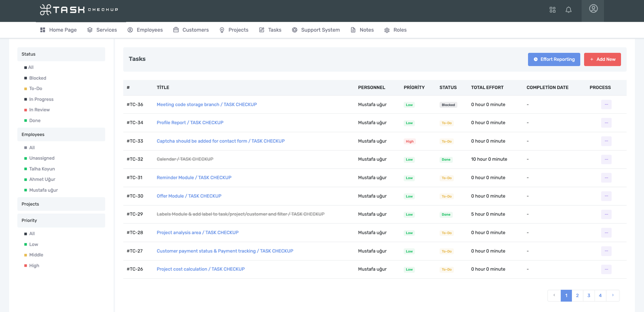Open process menu for #TC-26 row
The width and height of the screenshot is (644, 312).
coord(606,269)
